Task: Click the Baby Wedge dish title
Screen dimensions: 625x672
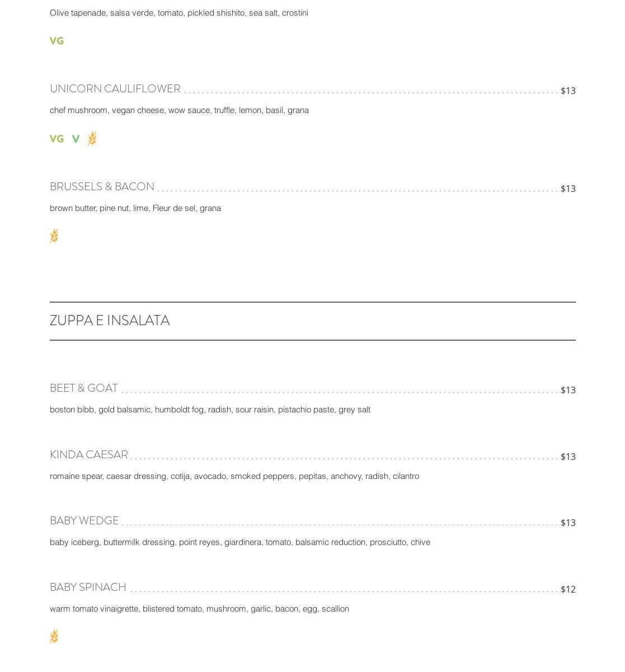Action: (x=84, y=521)
